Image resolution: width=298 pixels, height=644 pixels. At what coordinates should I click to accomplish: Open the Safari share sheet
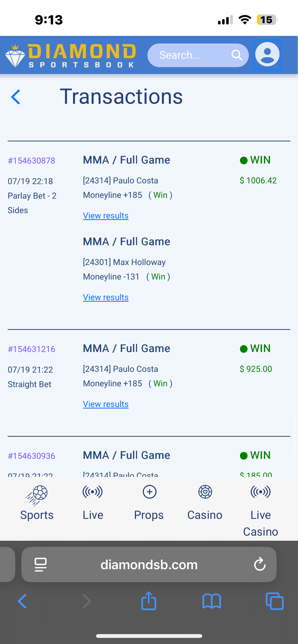pyautogui.click(x=149, y=601)
